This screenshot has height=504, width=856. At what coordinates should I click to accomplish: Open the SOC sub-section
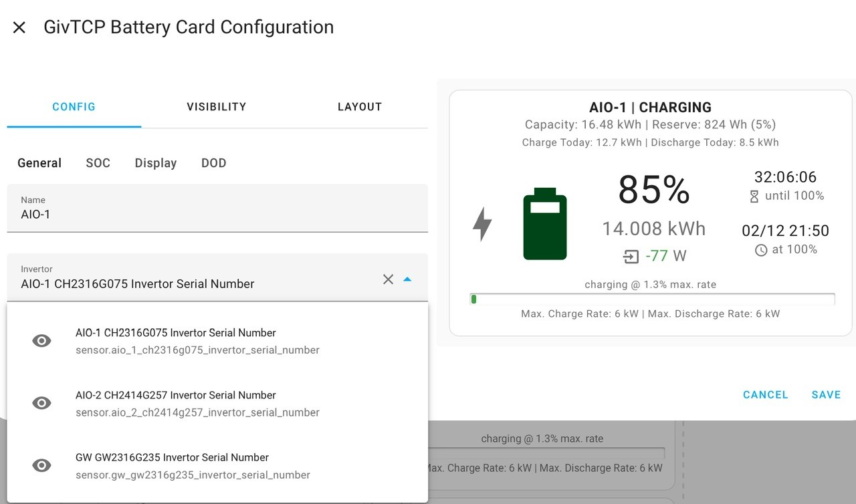point(98,163)
